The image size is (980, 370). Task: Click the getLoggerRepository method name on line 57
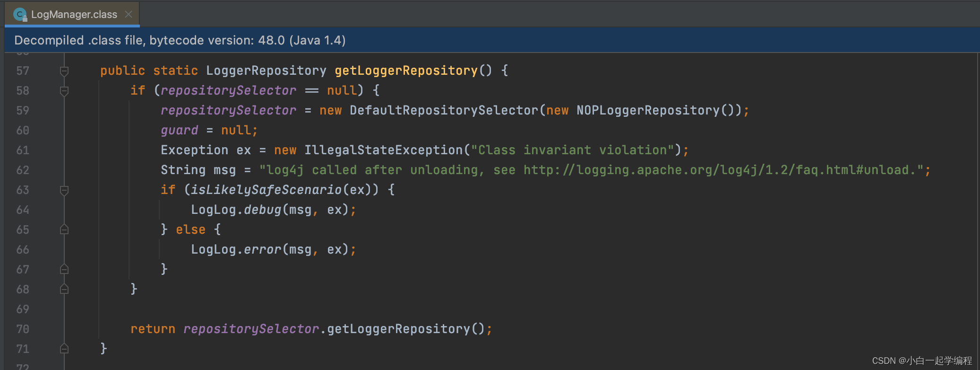[406, 70]
